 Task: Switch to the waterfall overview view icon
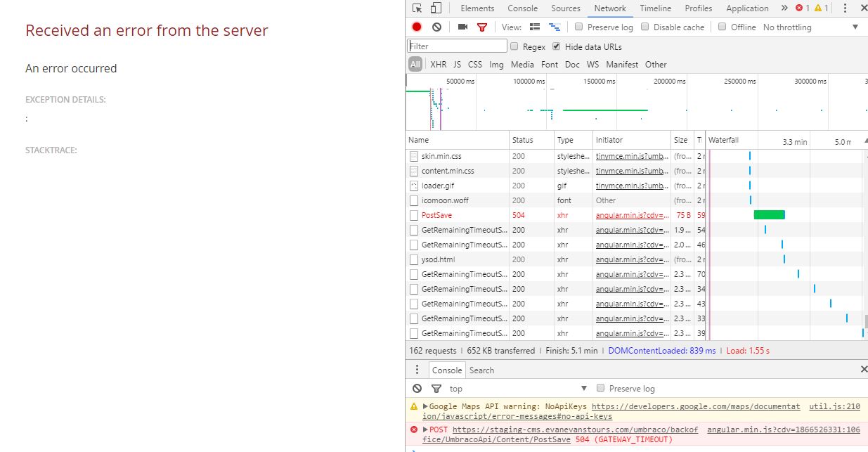(555, 27)
